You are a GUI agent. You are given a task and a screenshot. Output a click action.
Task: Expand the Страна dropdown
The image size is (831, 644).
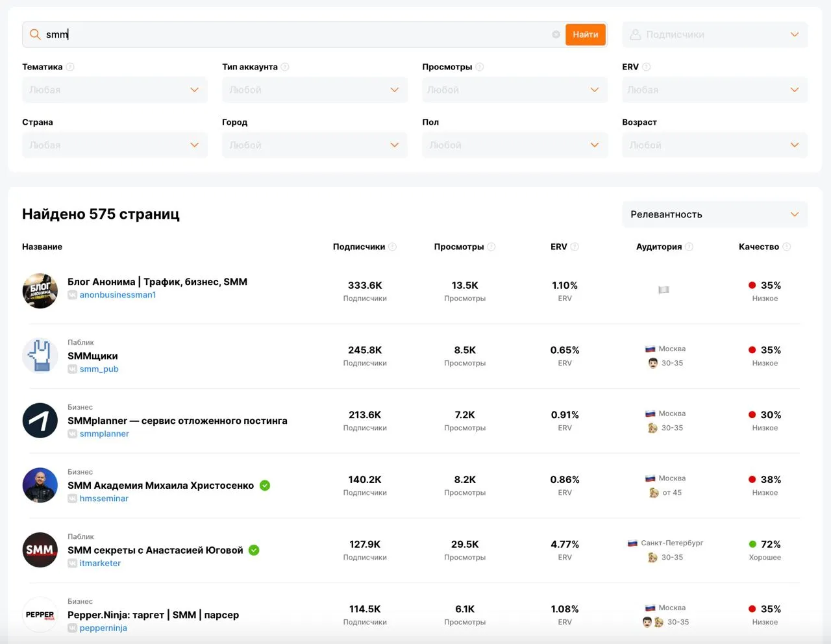pyautogui.click(x=115, y=145)
